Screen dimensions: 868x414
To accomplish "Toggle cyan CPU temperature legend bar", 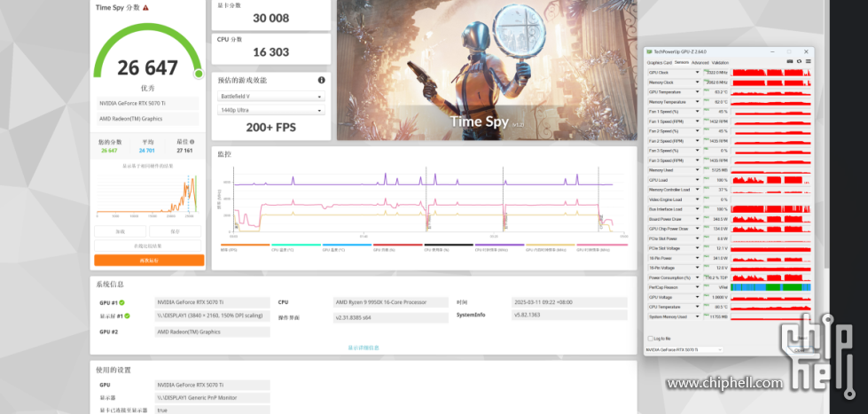I will (296, 245).
